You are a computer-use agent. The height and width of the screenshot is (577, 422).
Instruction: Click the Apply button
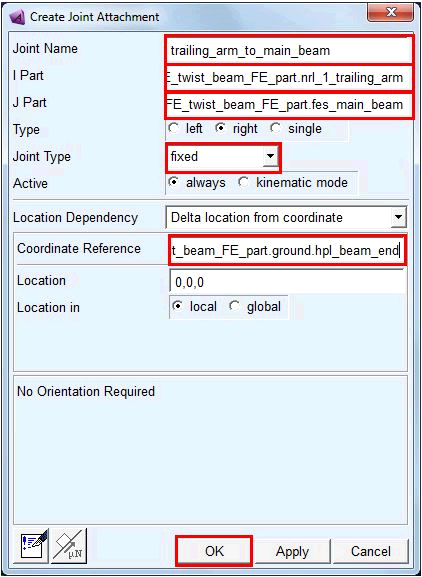point(292,551)
